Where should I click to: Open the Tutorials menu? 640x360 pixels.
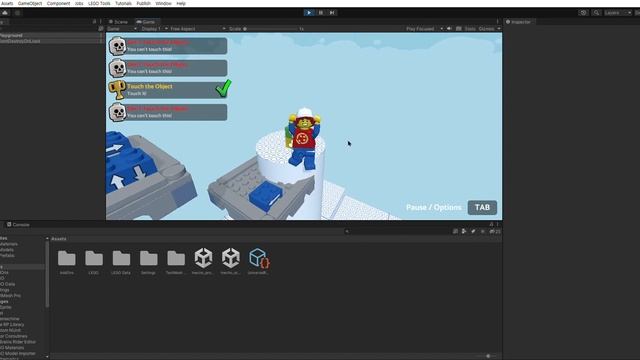(123, 3)
